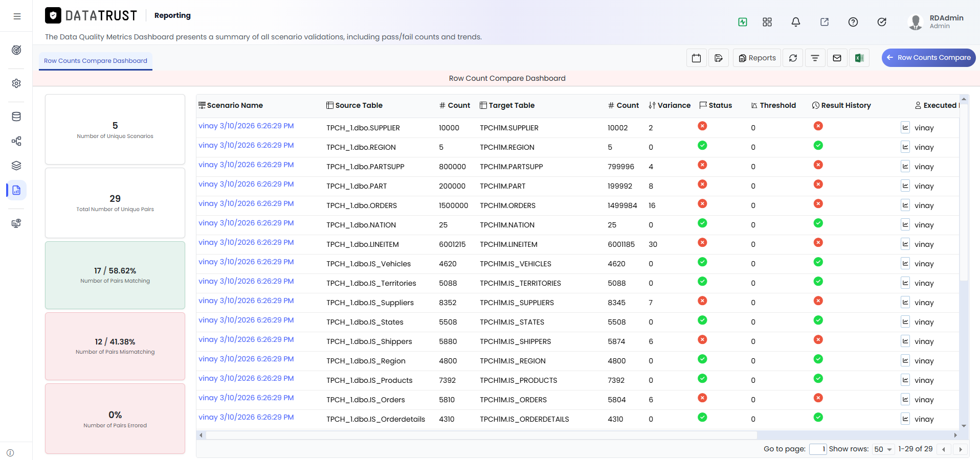980x460 pixels.
Task: Click the Reports button
Action: click(x=757, y=58)
